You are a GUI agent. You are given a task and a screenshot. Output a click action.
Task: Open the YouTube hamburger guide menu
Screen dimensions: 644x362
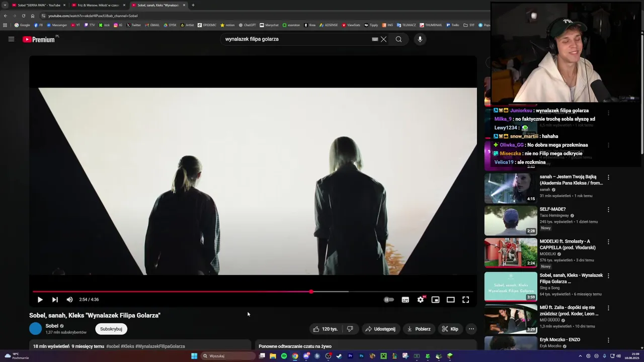[11, 39]
